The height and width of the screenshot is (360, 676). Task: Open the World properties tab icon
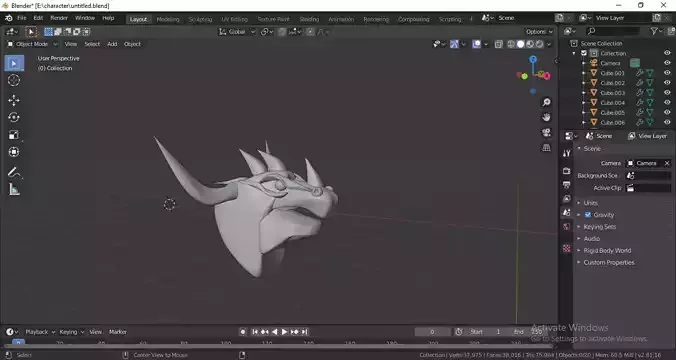point(566,226)
